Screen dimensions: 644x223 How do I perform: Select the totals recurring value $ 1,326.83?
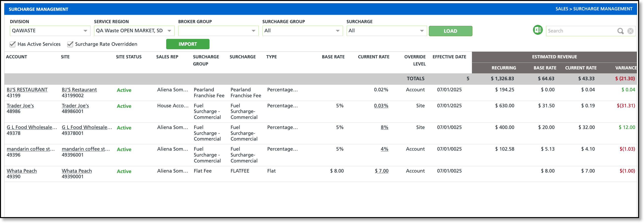502,79
